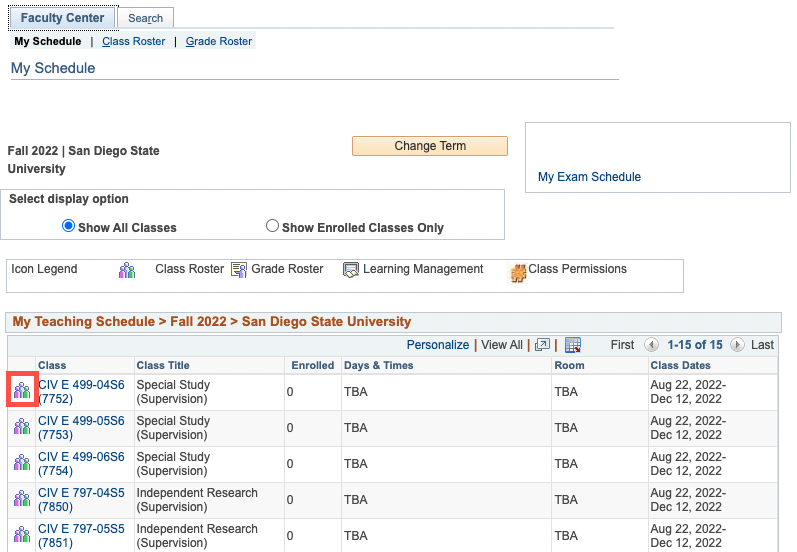
Task: Click the Learning Management legend icon
Action: tap(351, 270)
